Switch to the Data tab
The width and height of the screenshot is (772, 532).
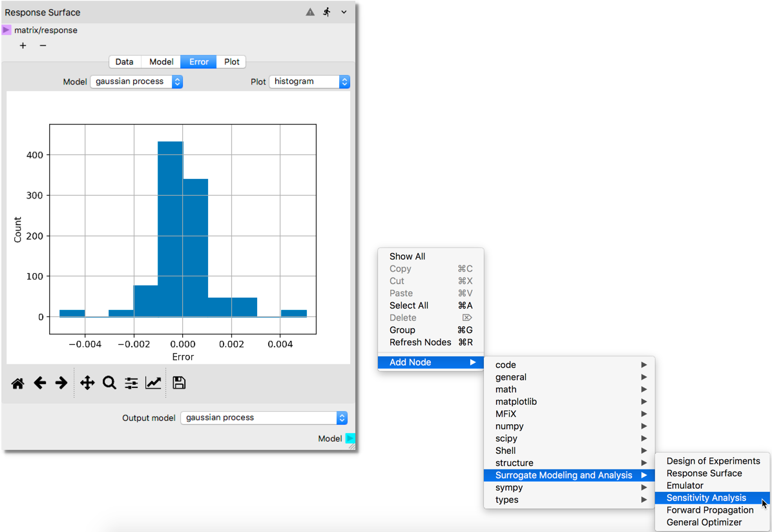125,62
